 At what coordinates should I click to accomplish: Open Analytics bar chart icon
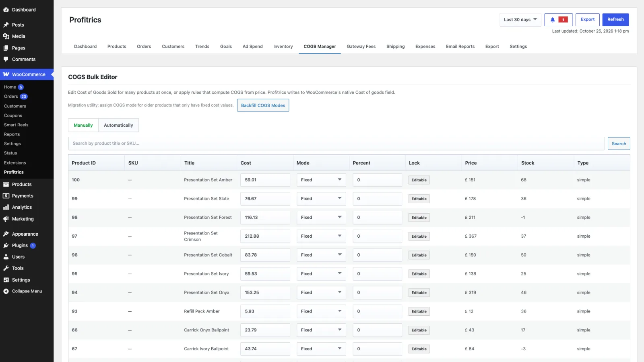[x=6, y=208]
